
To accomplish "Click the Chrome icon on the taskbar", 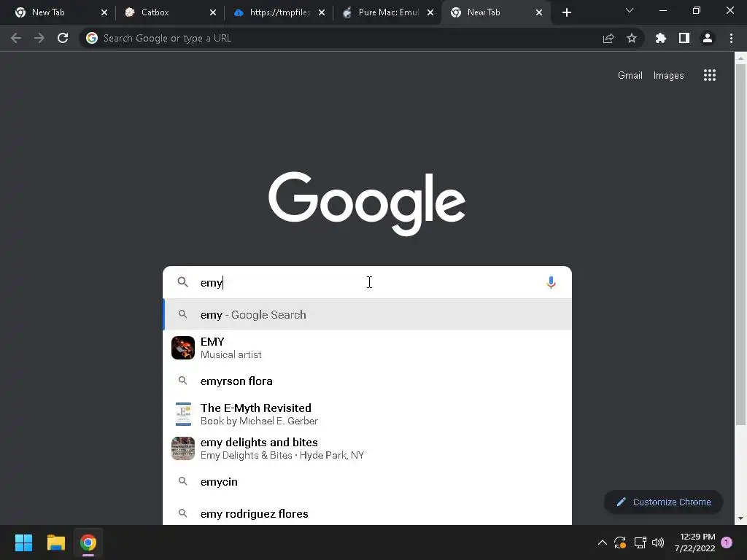I will pyautogui.click(x=88, y=542).
